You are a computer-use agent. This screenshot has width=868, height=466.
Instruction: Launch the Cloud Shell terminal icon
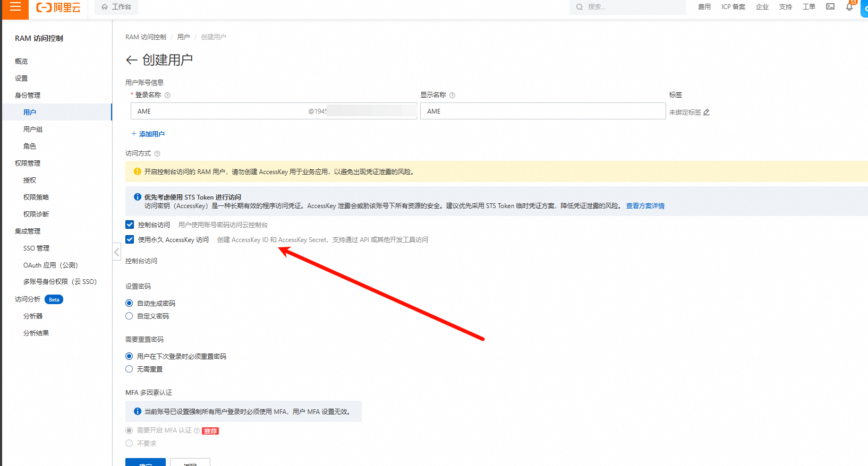830,7
